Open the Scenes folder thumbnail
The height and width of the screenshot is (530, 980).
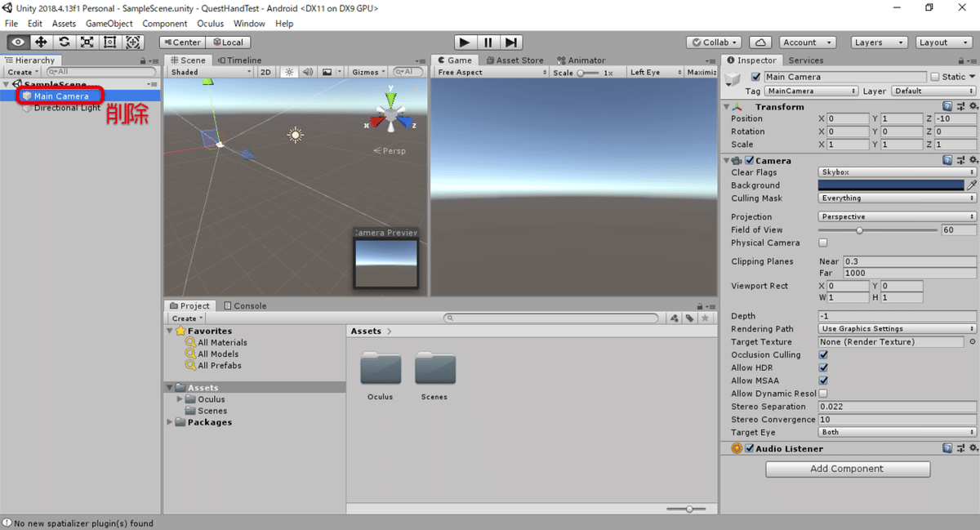434,369
